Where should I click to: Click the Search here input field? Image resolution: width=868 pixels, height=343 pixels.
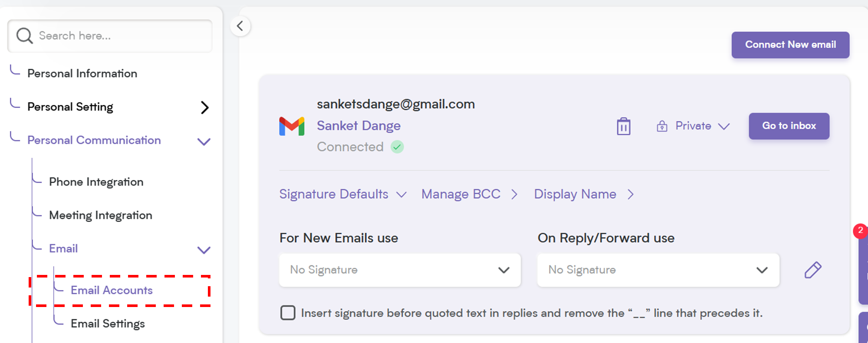coord(110,36)
